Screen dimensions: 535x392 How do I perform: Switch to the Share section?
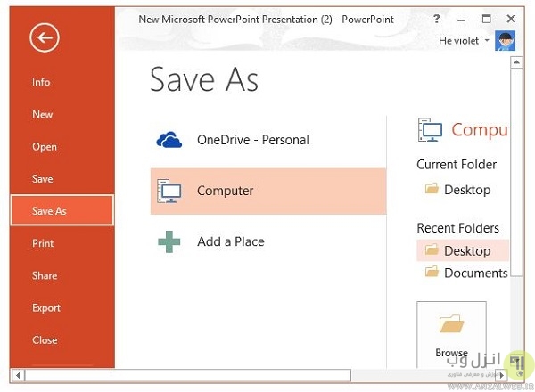(x=44, y=275)
